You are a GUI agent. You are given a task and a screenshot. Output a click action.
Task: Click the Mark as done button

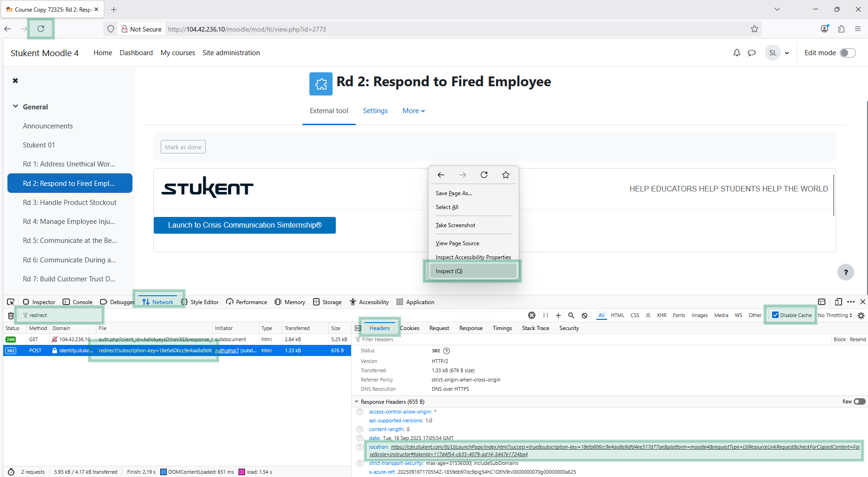[x=183, y=147]
